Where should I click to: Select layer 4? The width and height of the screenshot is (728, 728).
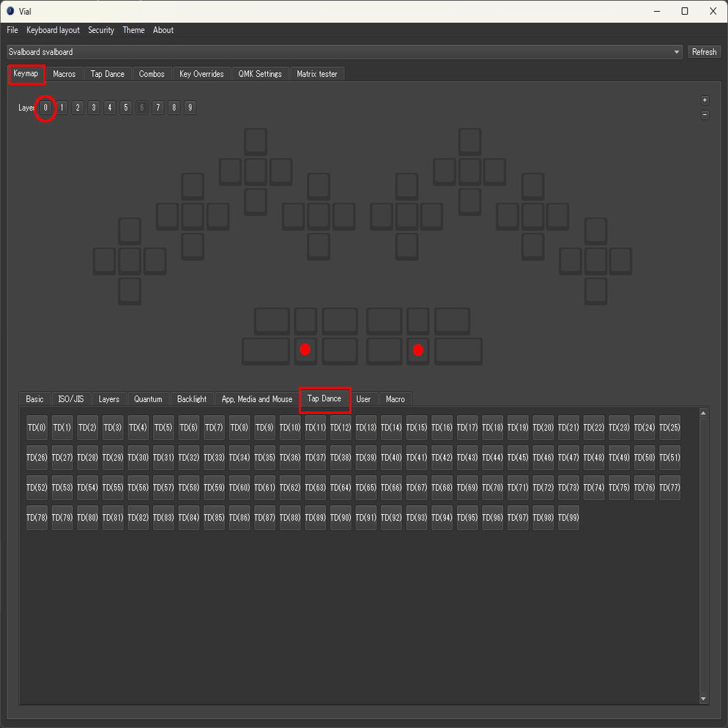(110, 108)
